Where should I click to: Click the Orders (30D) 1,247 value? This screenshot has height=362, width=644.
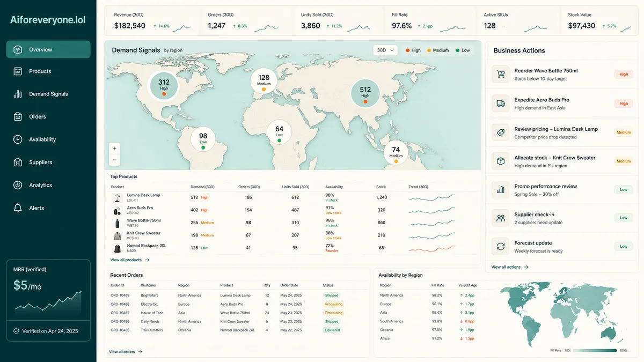[217, 26]
